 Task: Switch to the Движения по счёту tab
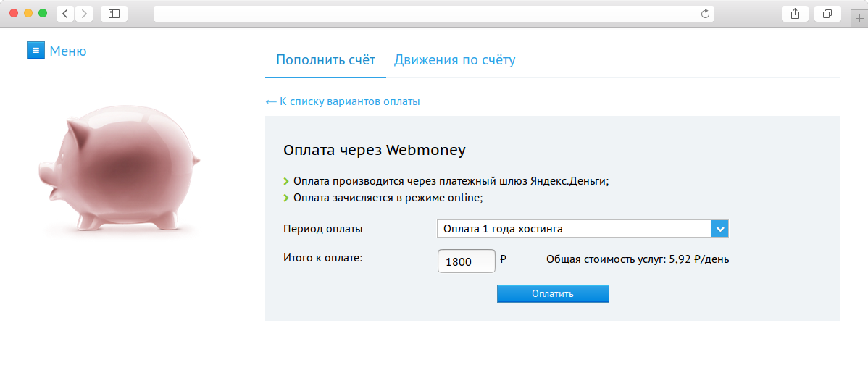(454, 60)
